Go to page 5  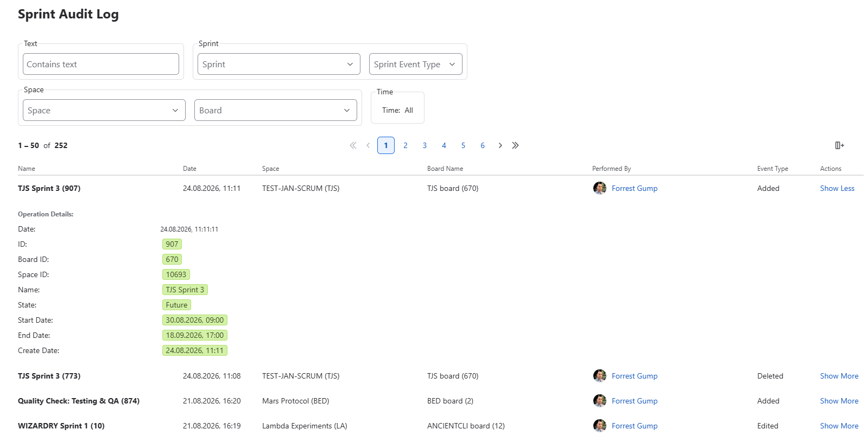[463, 145]
